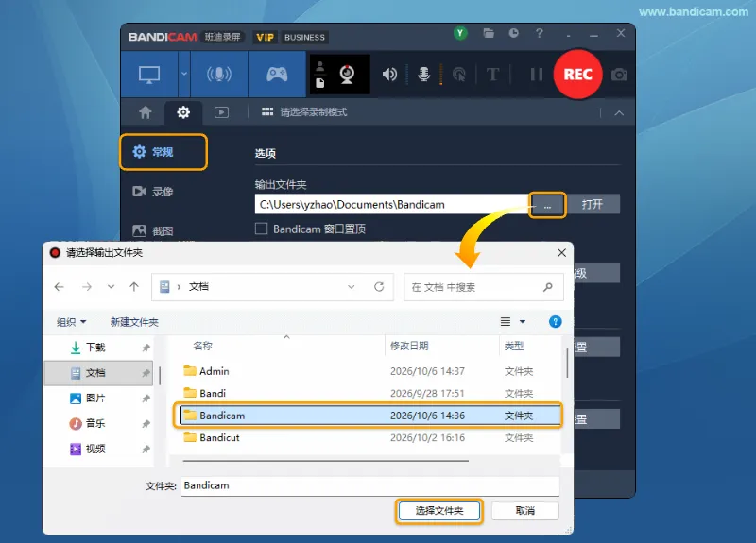Select audio-only recording mode icon
Screen dimensions: 756x543
(219, 75)
